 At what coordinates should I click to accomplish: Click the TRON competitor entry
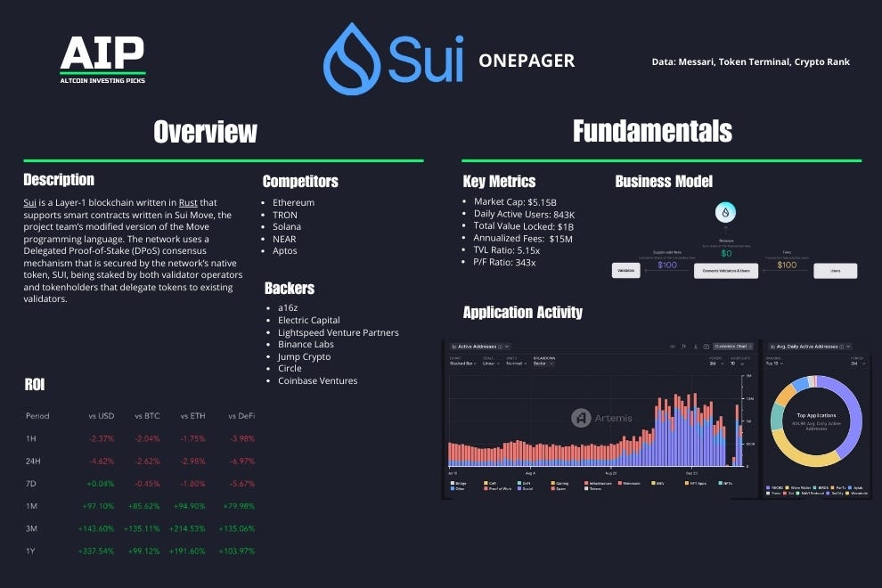(x=284, y=215)
